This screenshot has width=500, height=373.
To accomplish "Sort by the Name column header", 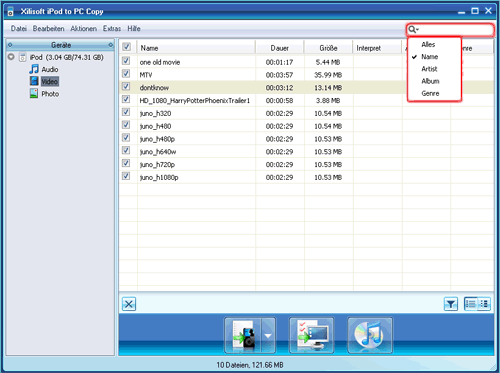I will pos(196,48).
